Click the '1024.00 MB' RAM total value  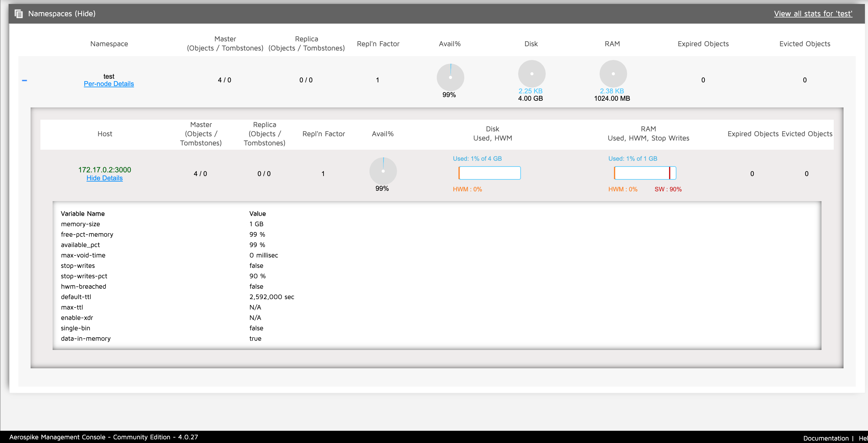[612, 99]
